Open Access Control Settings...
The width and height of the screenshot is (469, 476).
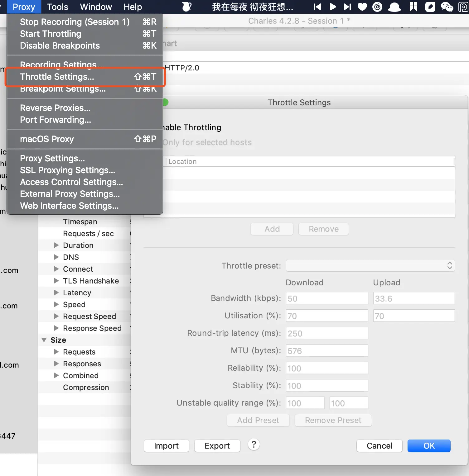click(x=85, y=182)
